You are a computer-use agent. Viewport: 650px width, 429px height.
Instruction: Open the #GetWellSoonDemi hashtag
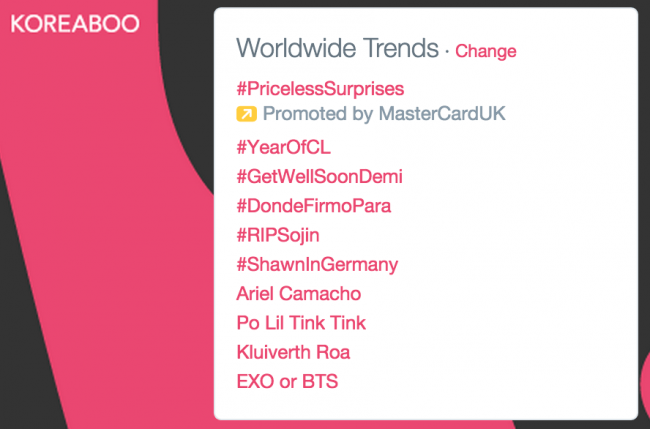tap(319, 177)
